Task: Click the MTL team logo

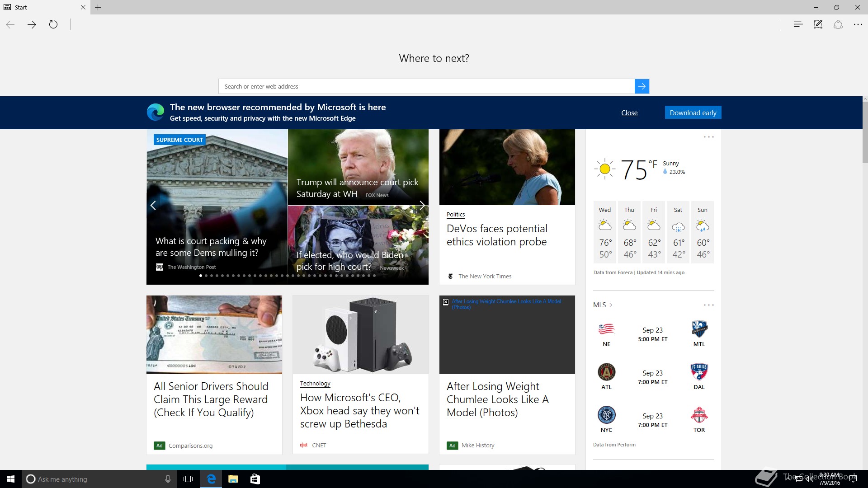Action: coord(699,329)
